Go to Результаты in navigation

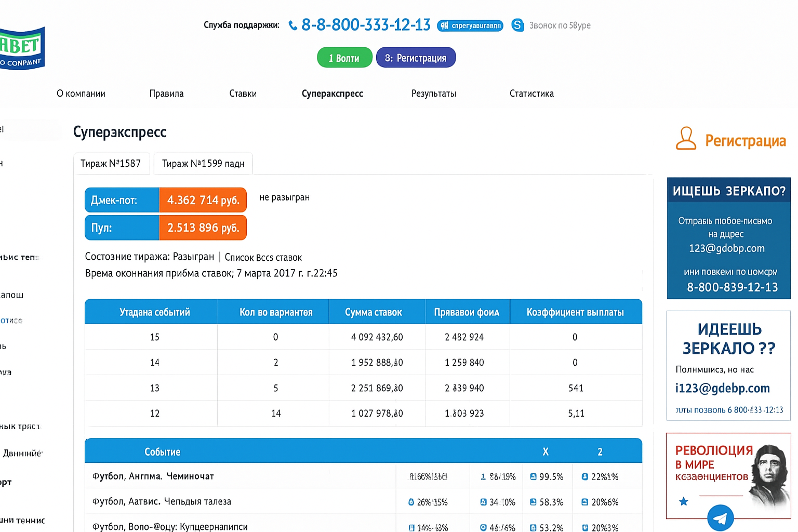coord(433,94)
